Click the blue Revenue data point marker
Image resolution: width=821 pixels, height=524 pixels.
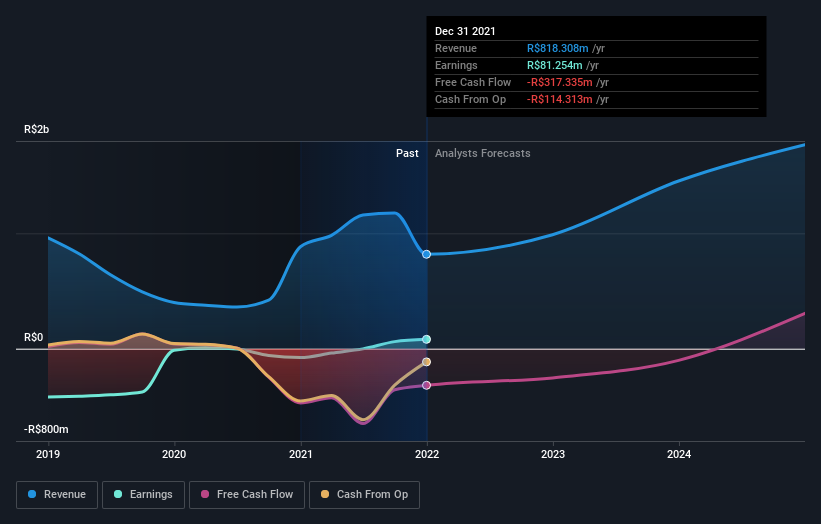[427, 254]
